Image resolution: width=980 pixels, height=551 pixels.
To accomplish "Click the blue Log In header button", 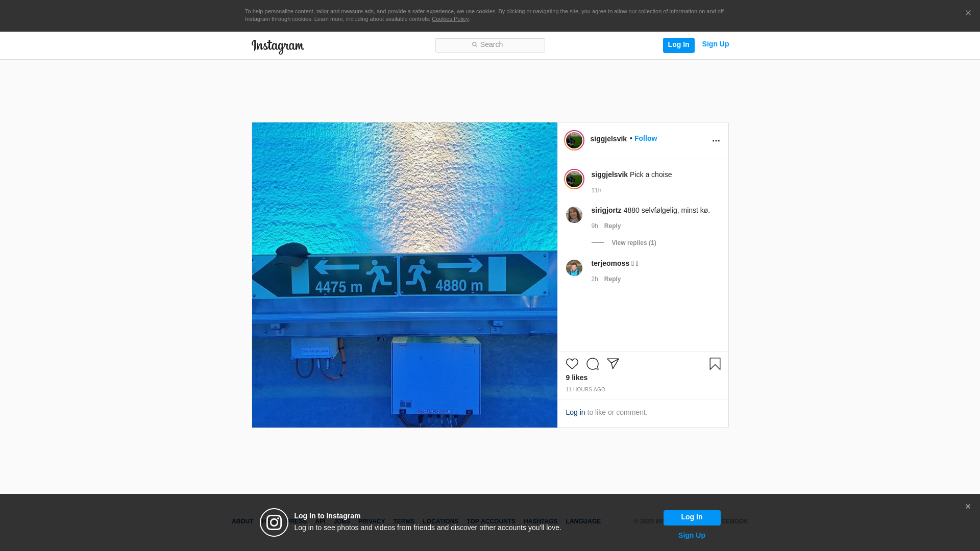I will (x=678, y=45).
